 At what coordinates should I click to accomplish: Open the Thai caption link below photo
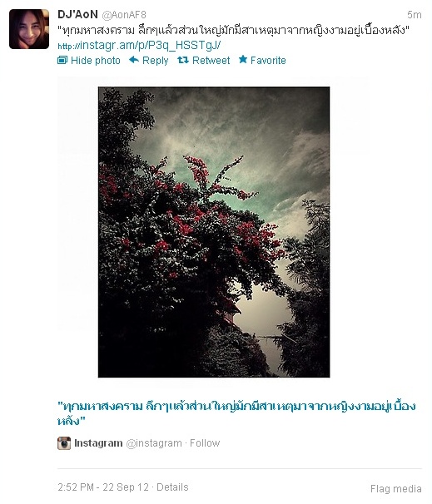[x=236, y=413]
